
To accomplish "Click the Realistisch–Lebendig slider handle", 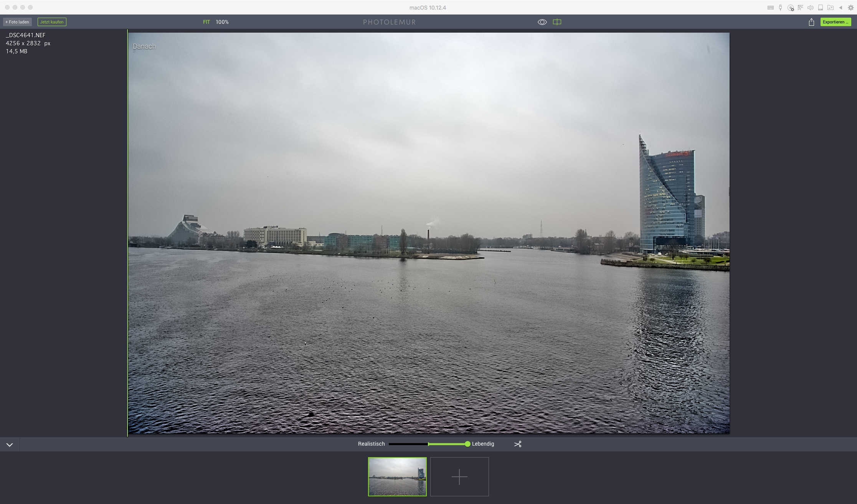I will [x=467, y=444].
